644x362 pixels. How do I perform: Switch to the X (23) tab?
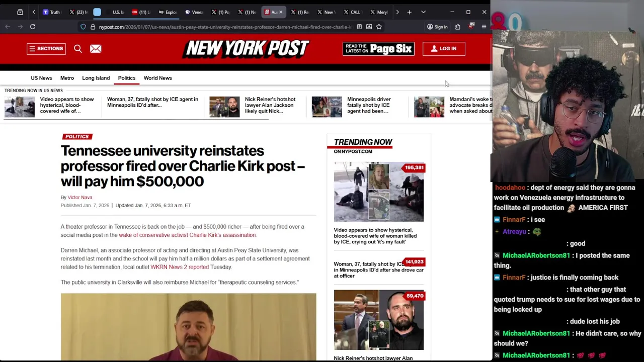pyautogui.click(x=78, y=12)
